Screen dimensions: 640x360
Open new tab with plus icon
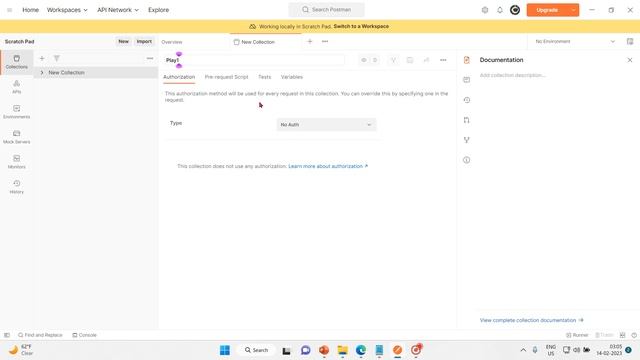click(310, 41)
